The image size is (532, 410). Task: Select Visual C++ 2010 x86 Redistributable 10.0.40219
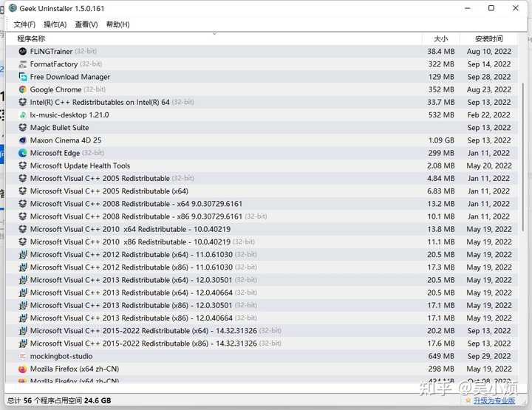130,242
